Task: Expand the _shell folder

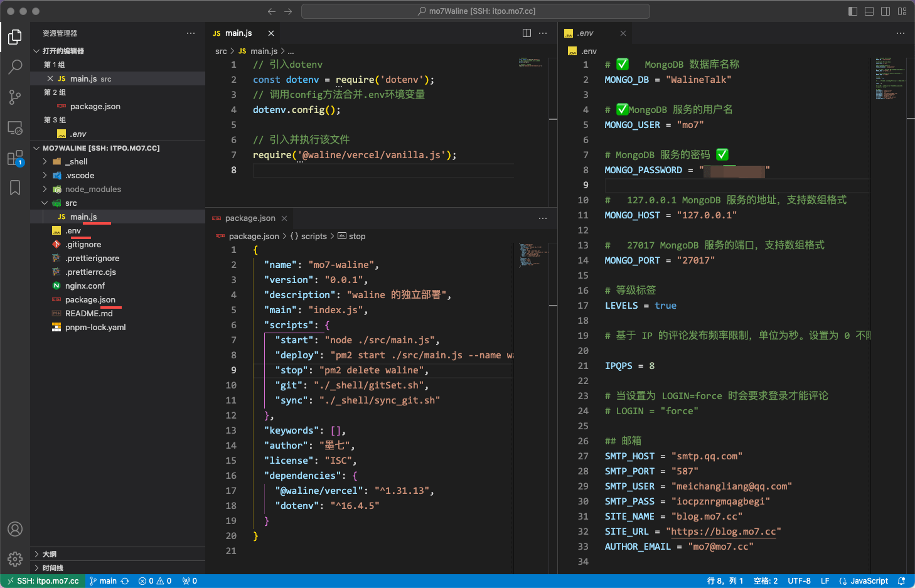Action: coord(117,162)
